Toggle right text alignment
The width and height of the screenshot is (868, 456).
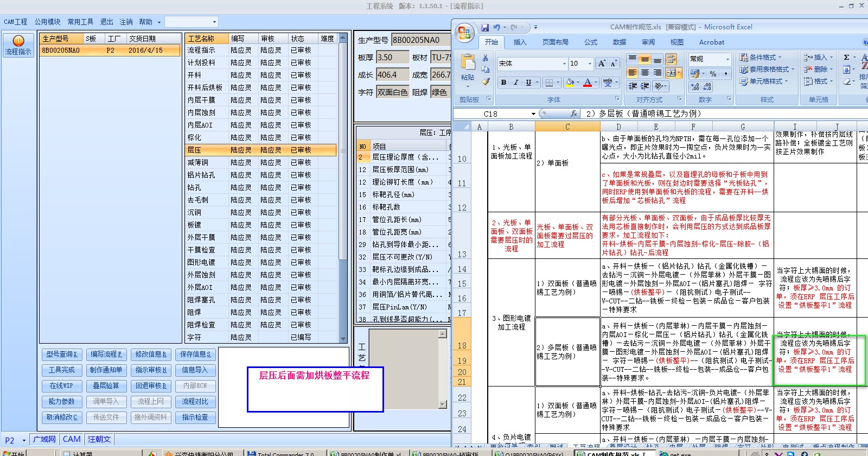(658, 72)
